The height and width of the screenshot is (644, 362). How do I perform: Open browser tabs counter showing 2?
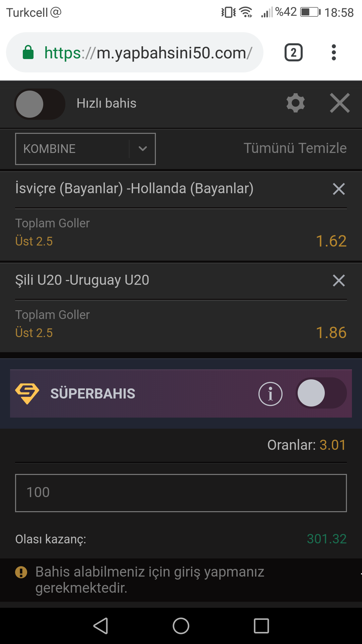tap(294, 52)
